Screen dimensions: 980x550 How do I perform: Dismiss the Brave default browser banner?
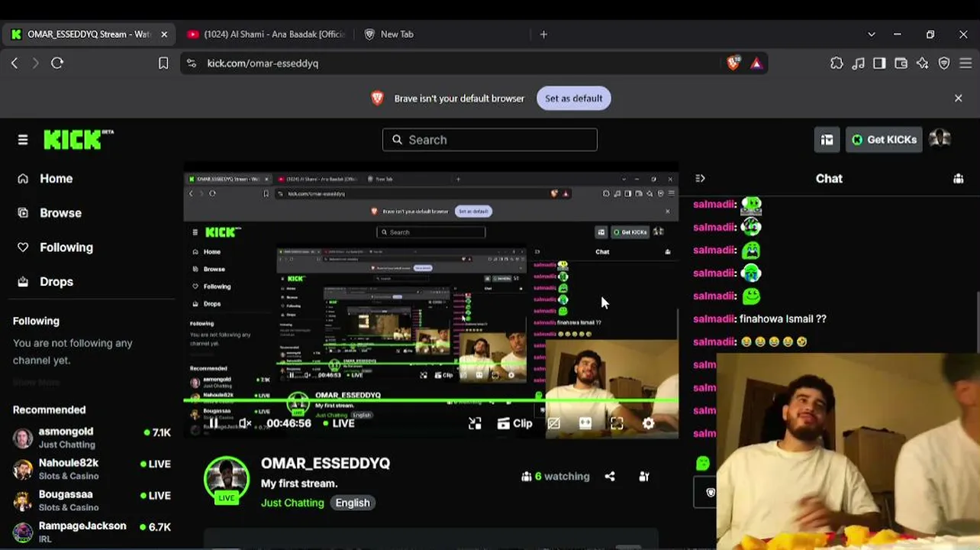coord(959,98)
